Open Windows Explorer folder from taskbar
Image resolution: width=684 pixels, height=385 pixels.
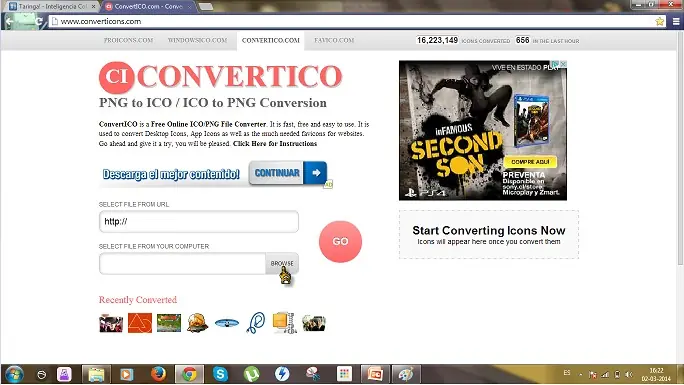point(96,374)
